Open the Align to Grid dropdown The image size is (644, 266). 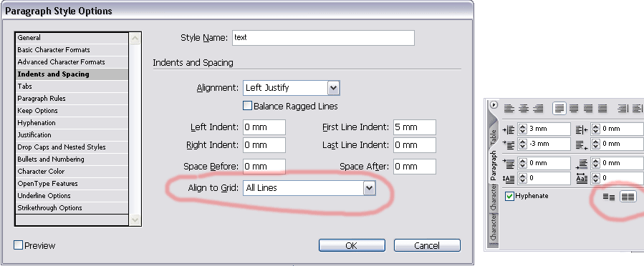[309, 188]
